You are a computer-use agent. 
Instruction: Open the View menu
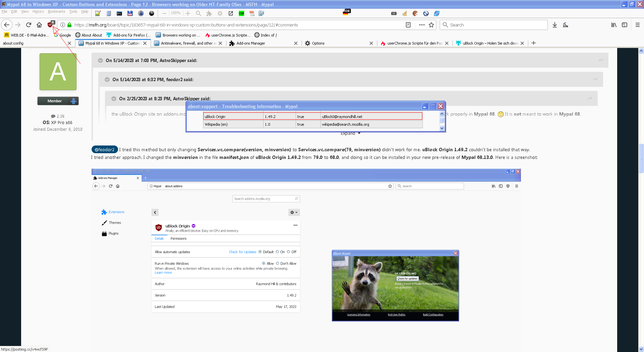tap(25, 11)
